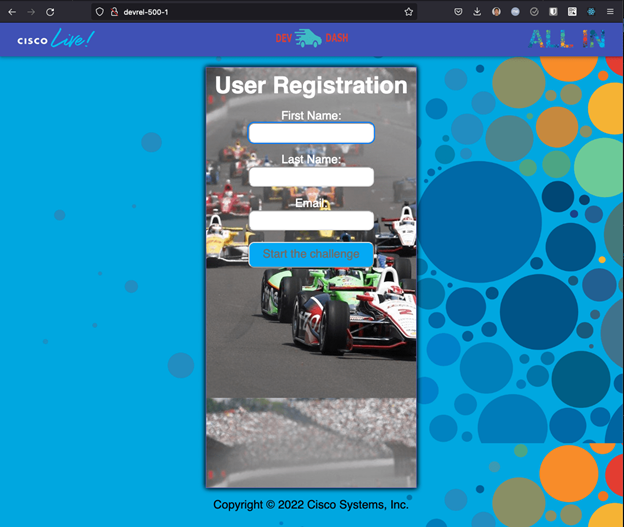
Task: Show the site security lock information
Action: point(114,12)
